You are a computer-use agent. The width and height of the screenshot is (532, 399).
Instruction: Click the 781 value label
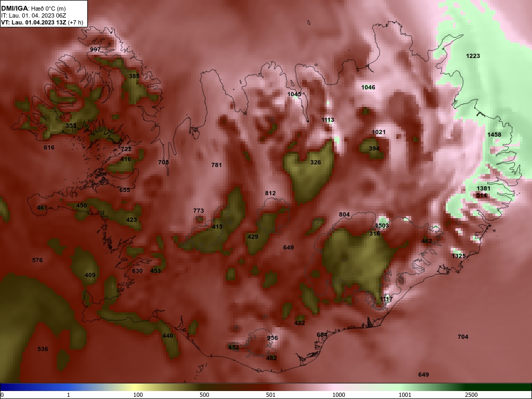pyautogui.click(x=217, y=165)
